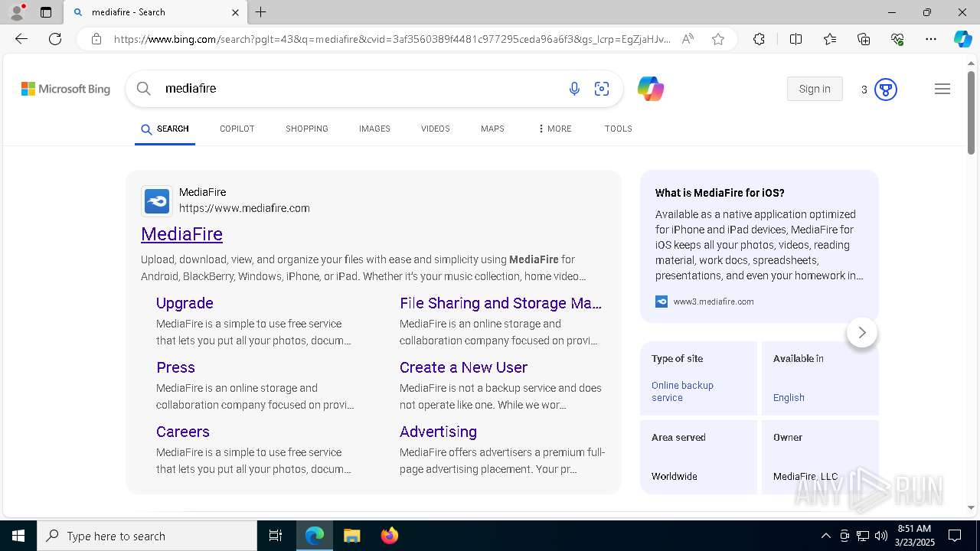
Task: Open the Copilot sidebar icon
Action: pyautogui.click(x=962, y=39)
